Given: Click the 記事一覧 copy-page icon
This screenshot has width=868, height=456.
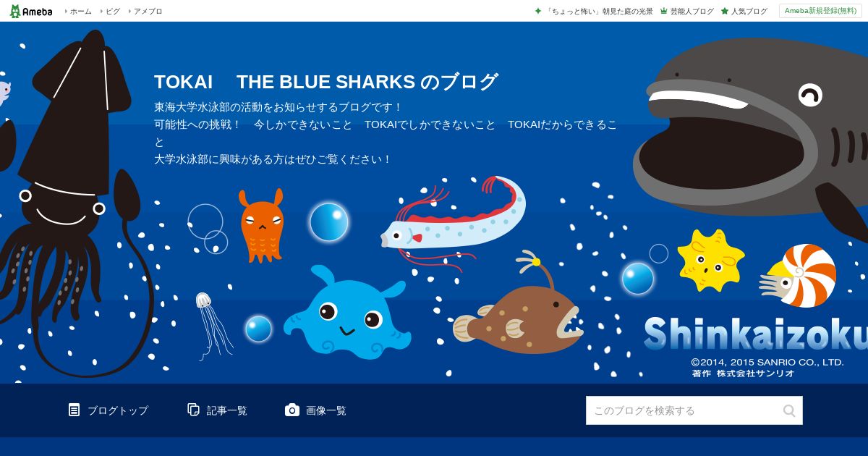Looking at the screenshot, I should pos(193,410).
